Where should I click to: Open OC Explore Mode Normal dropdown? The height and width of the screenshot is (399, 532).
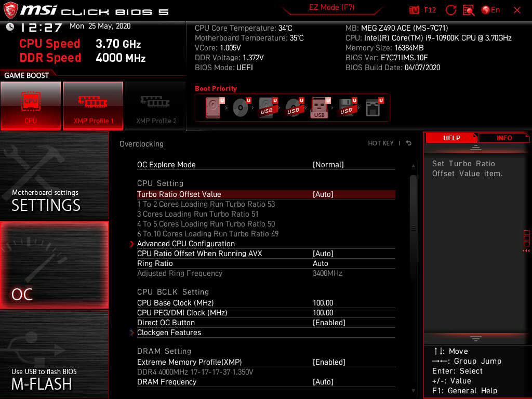(x=328, y=165)
